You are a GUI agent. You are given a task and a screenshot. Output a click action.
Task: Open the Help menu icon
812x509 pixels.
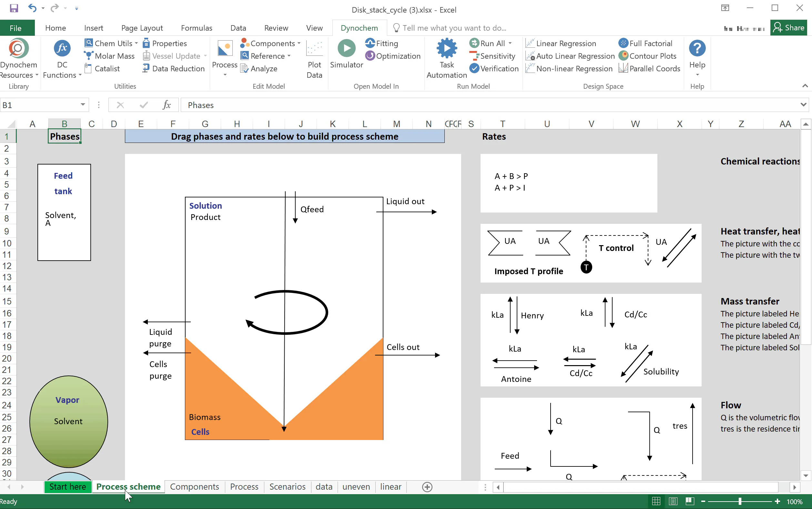(697, 48)
